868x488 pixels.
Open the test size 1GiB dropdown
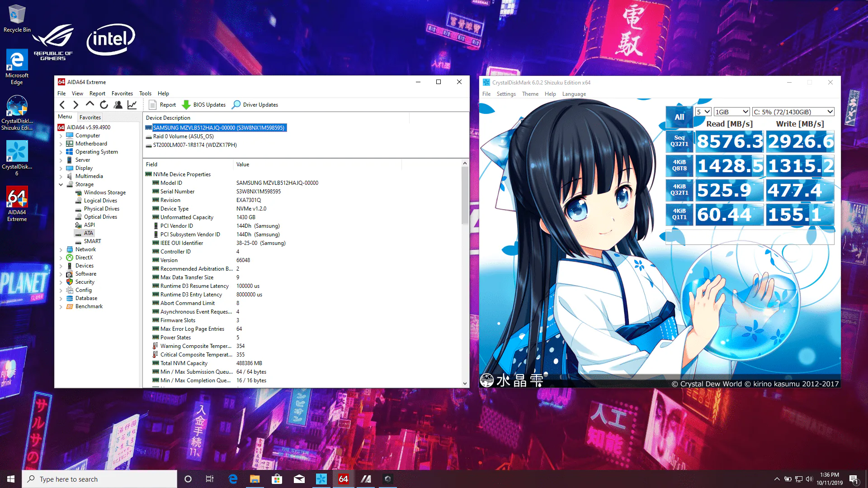click(x=732, y=112)
